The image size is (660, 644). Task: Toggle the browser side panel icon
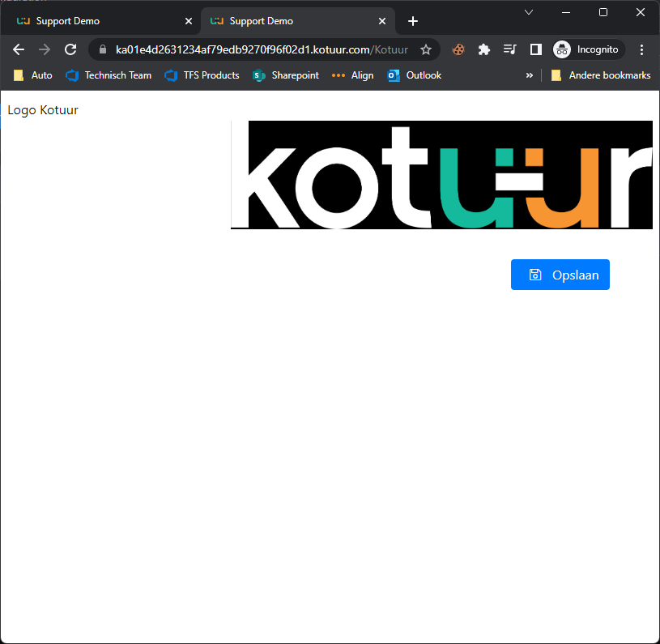pyautogui.click(x=535, y=49)
